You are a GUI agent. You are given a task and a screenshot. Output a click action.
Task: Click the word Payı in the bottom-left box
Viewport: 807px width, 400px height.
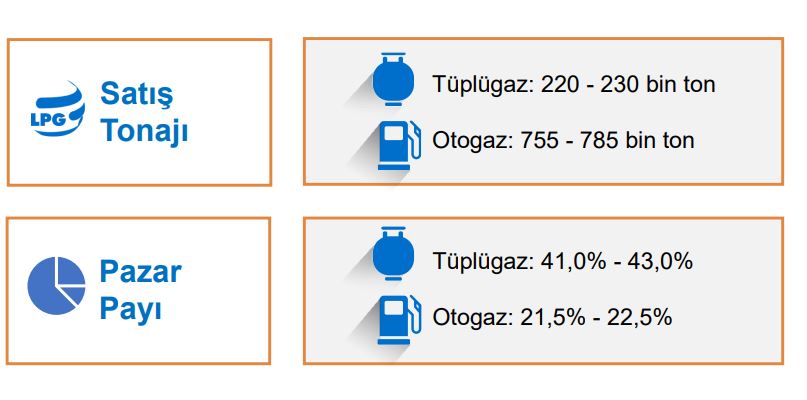coord(131,309)
